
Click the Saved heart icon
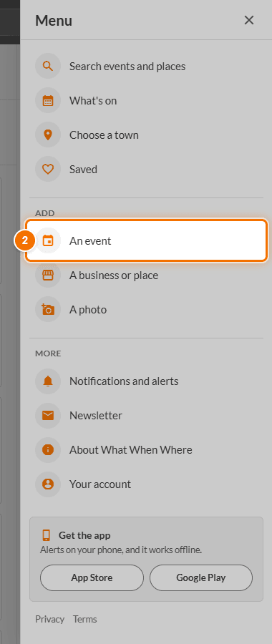[48, 169]
